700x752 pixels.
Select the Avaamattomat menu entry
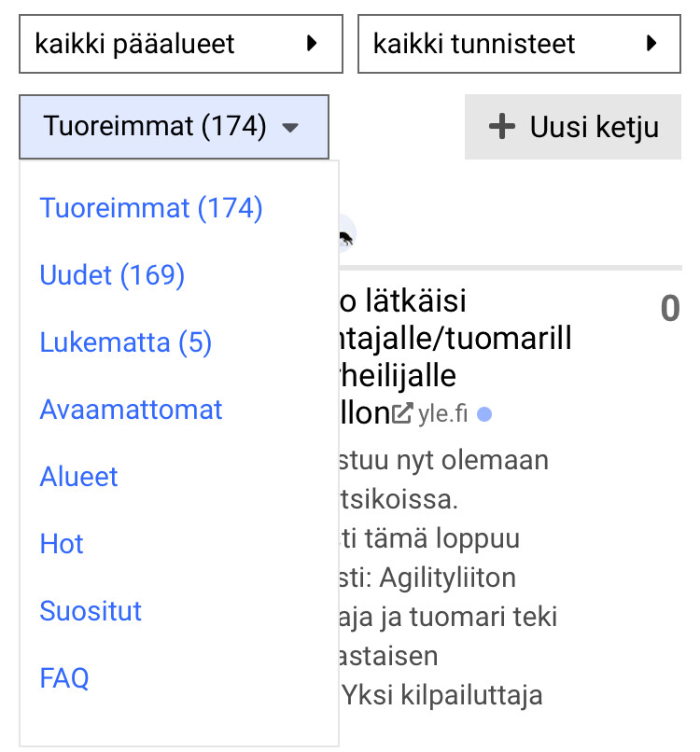pos(131,410)
